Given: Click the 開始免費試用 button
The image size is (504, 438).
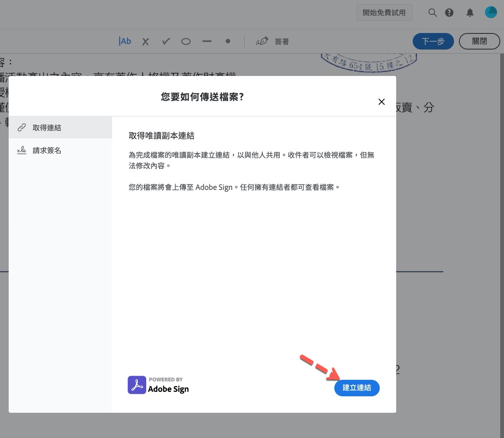Looking at the screenshot, I should pyautogui.click(x=384, y=13).
